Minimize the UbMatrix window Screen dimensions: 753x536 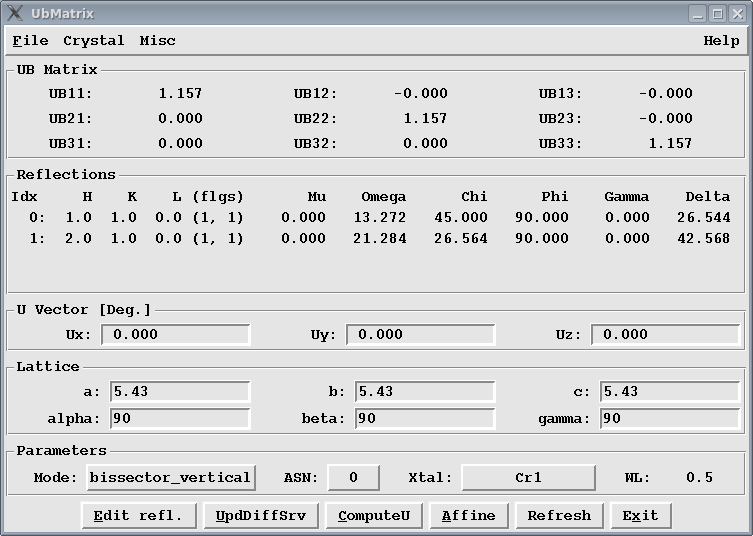tap(698, 13)
